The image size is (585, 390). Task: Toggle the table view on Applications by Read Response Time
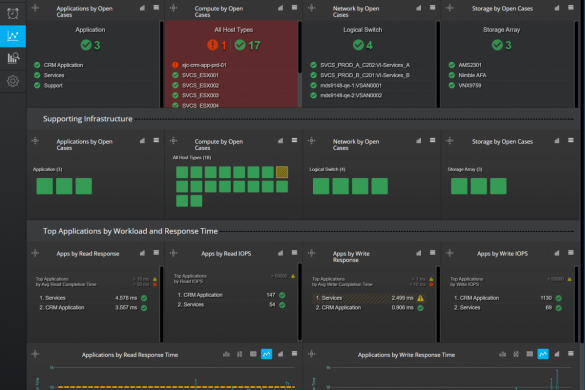click(253, 354)
